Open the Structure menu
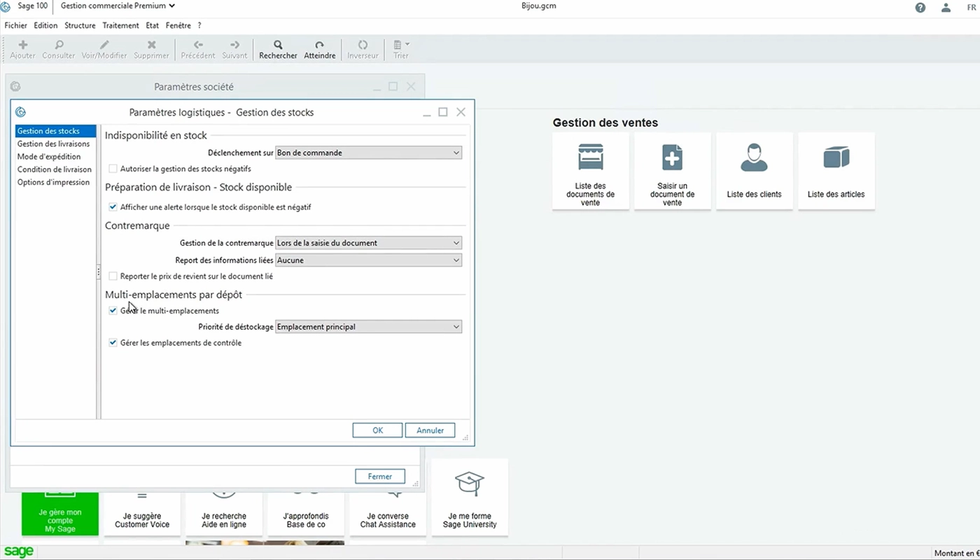 [80, 25]
